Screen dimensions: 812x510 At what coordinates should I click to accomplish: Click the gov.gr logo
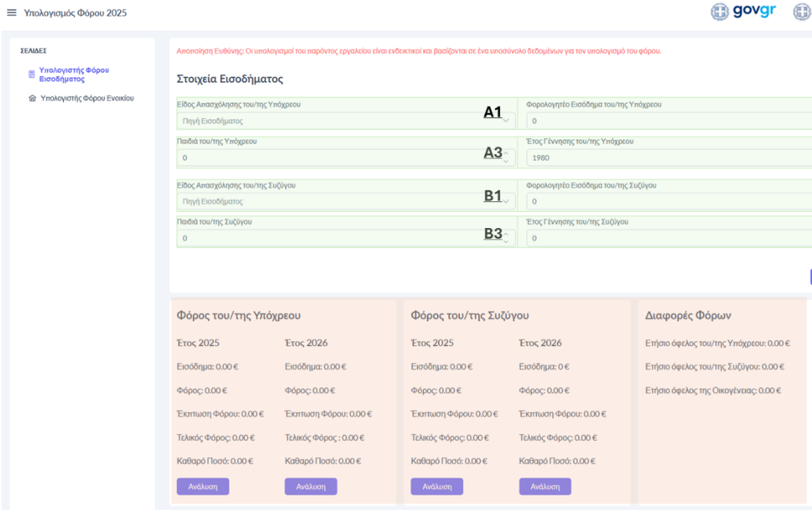click(x=744, y=12)
